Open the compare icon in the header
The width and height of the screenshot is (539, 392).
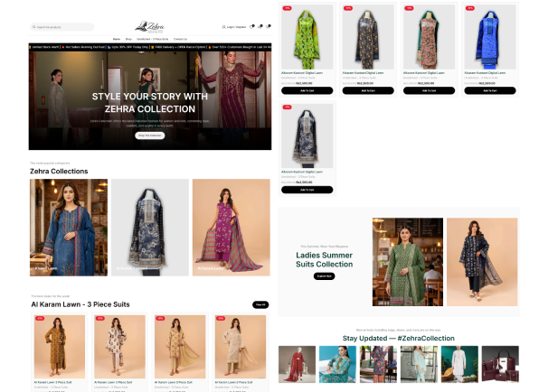click(x=260, y=27)
